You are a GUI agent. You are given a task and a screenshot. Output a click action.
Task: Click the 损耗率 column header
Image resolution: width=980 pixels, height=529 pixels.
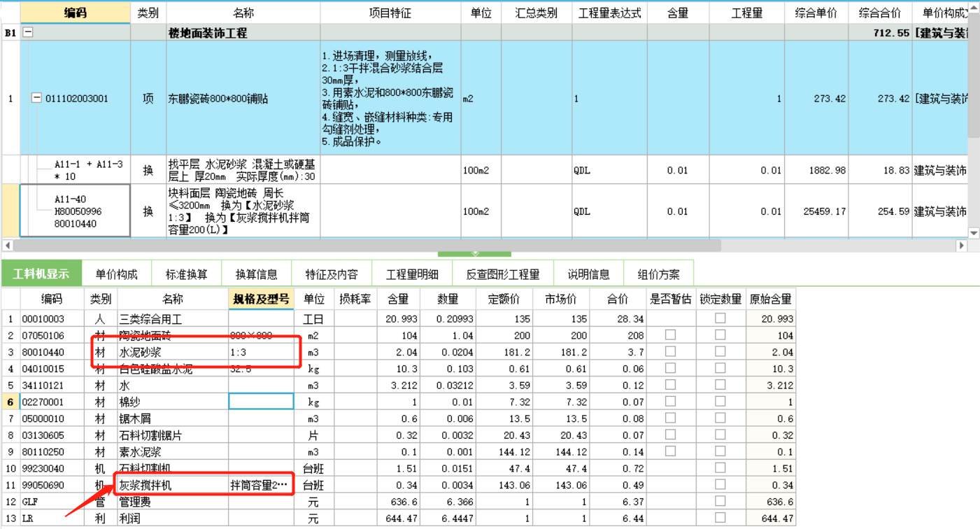pos(355,299)
